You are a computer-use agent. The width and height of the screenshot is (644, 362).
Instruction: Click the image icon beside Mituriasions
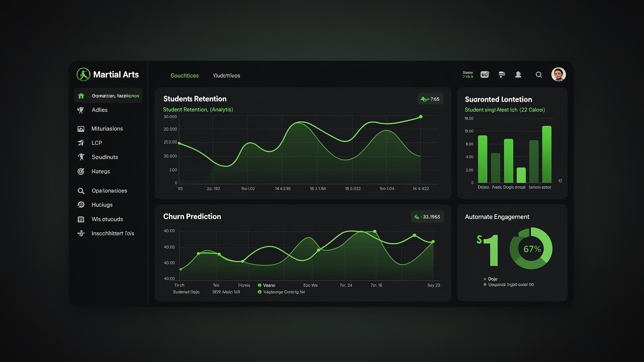pos(81,129)
